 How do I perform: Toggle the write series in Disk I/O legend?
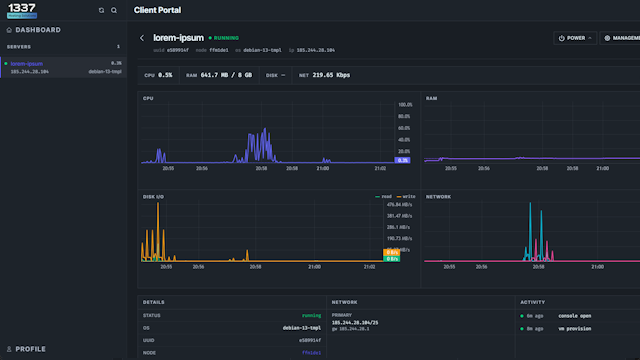point(406,196)
